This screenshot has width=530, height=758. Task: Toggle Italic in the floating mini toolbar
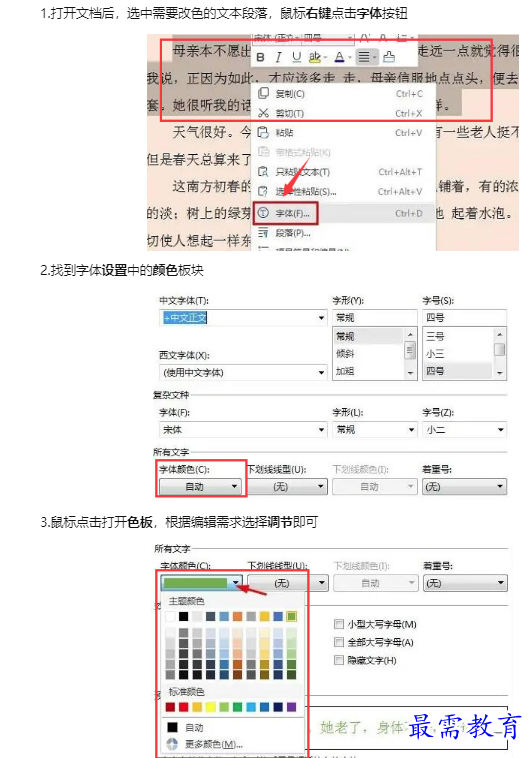[278, 58]
